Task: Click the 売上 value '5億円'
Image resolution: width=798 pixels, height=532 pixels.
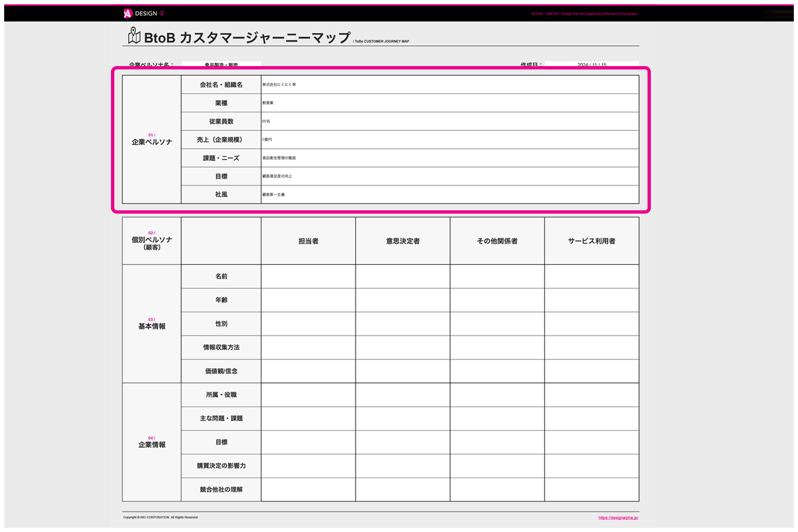Action: (x=267, y=140)
